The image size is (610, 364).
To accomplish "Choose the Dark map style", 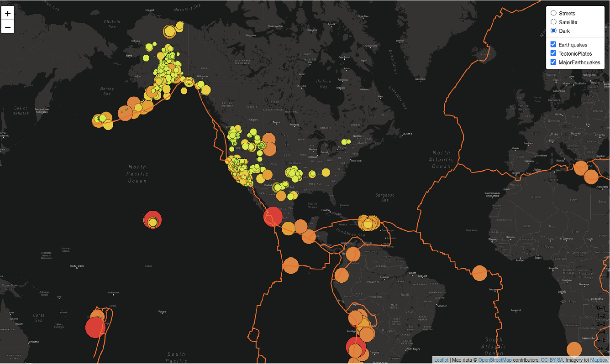I will pyautogui.click(x=553, y=31).
